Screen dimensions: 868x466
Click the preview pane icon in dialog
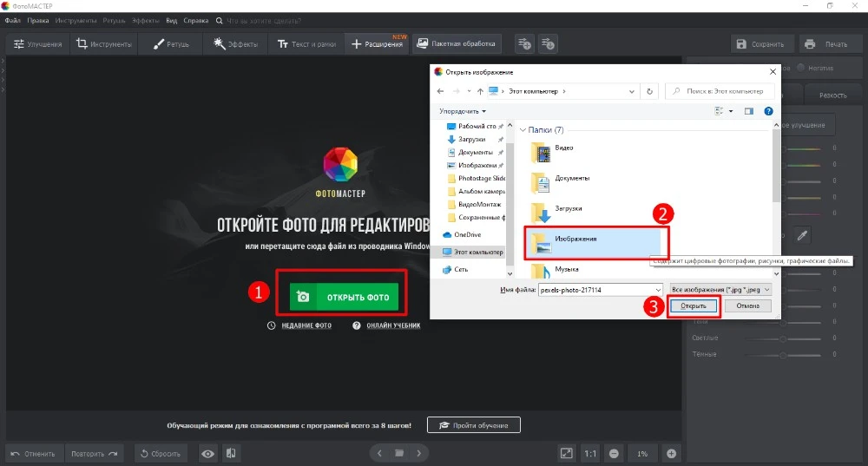pos(749,111)
